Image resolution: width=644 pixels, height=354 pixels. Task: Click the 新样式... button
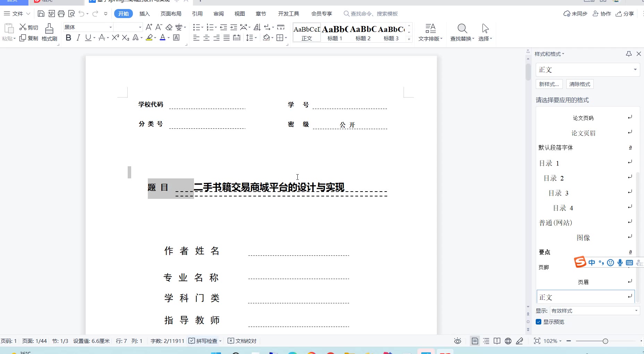[x=549, y=84]
